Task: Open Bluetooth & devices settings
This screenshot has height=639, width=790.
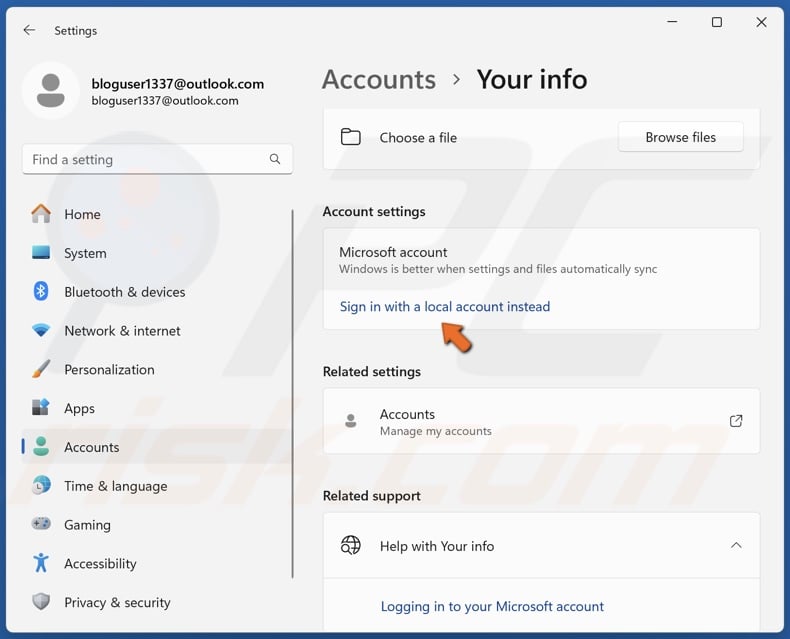Action: point(156,292)
